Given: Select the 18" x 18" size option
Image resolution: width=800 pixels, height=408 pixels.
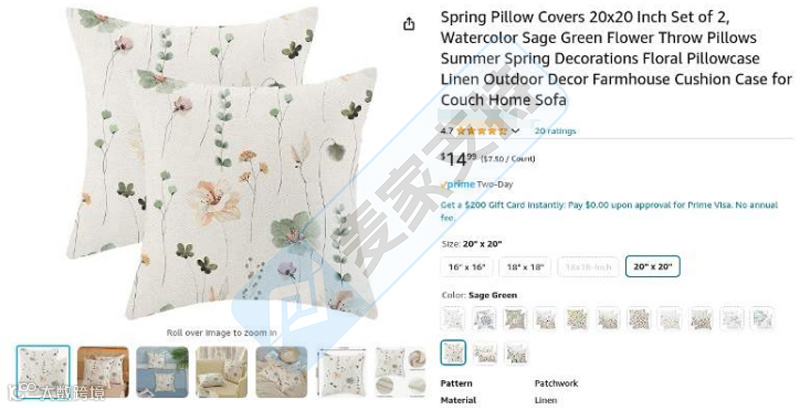Looking at the screenshot, I should [525, 267].
